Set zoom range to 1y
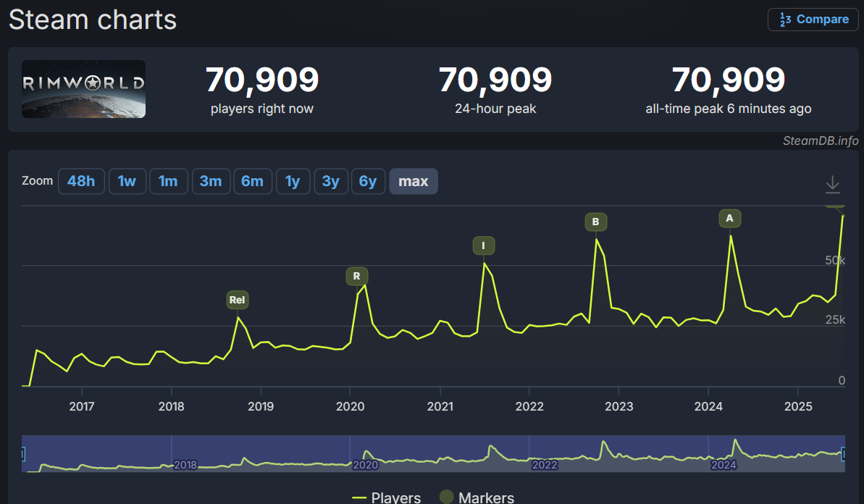Screen dimensions: 864x504 [x=293, y=181]
